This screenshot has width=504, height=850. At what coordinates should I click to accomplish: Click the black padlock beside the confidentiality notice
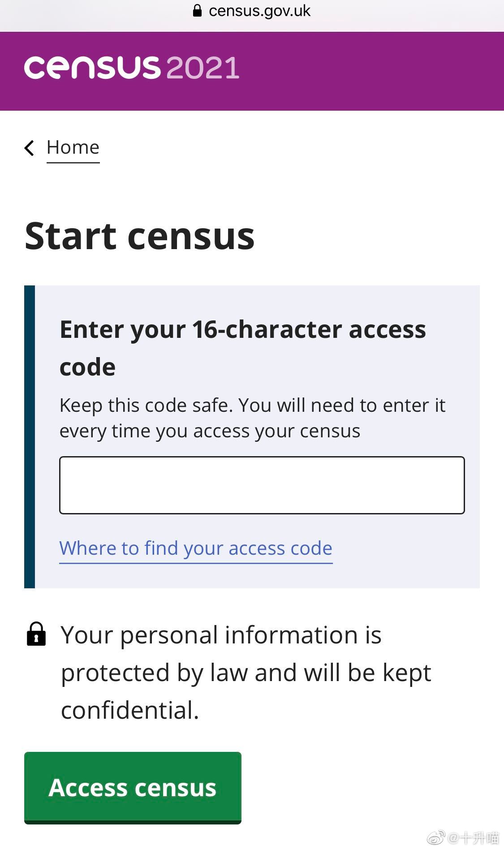click(x=36, y=634)
